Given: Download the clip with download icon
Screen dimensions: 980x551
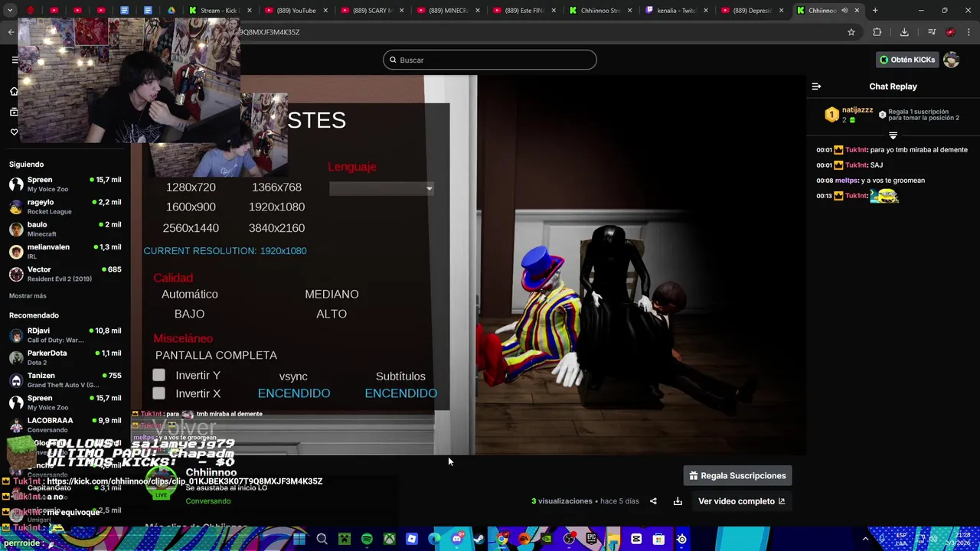Looking at the screenshot, I should (x=678, y=501).
